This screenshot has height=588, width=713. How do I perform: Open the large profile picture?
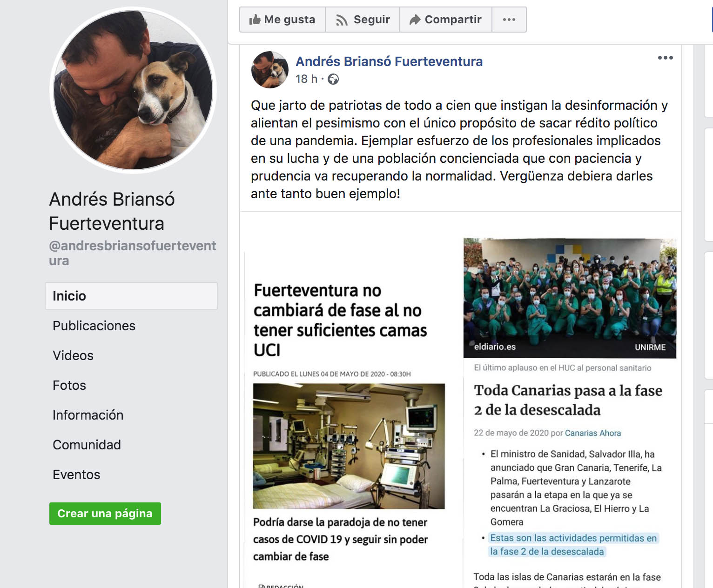pos(133,90)
